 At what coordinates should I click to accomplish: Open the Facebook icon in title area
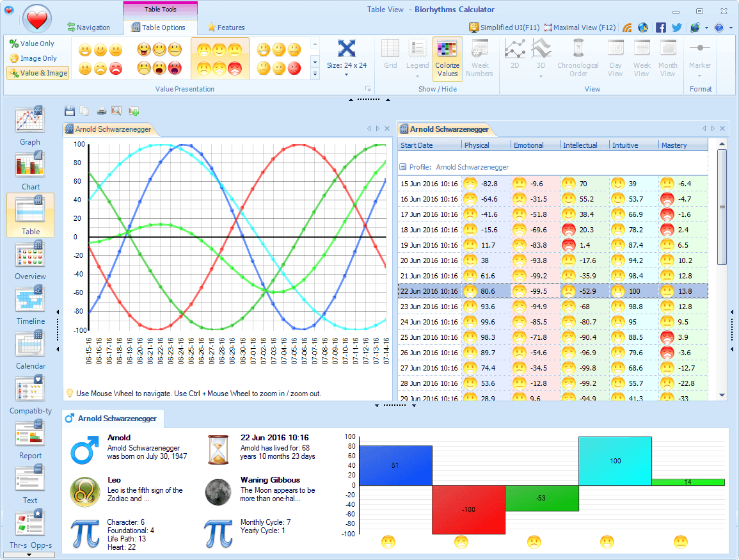tap(661, 28)
